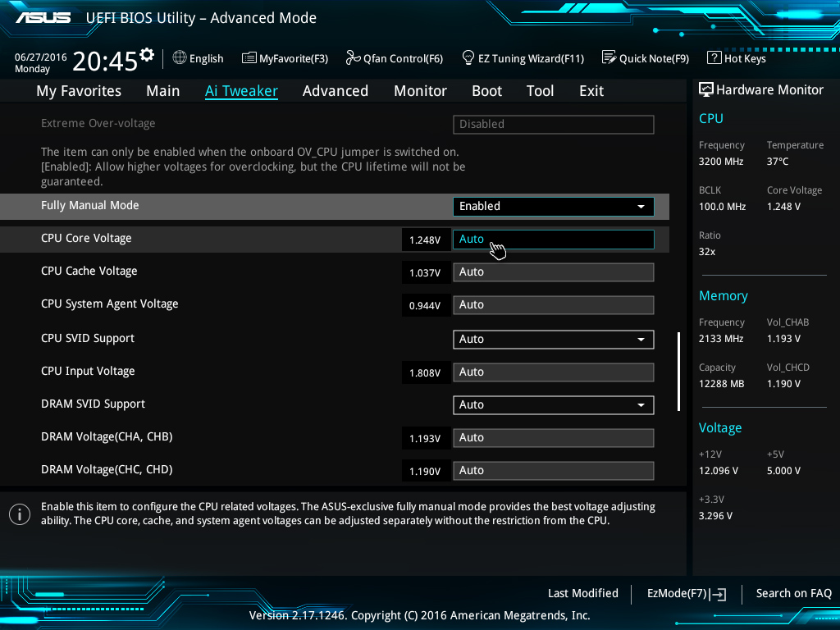Select the Ai Tweaker tab

coord(241,91)
